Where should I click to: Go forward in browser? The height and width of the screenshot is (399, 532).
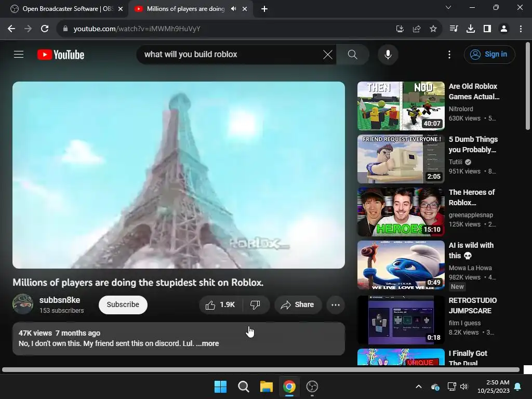click(x=28, y=29)
